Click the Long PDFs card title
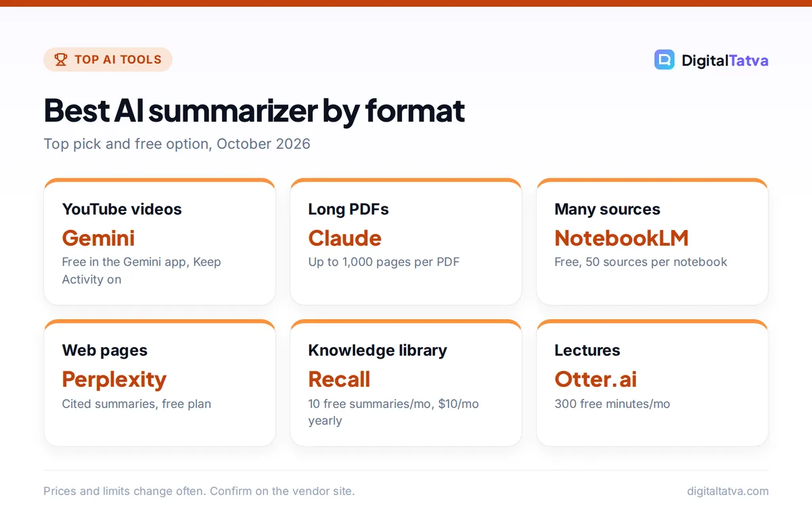The width and height of the screenshot is (812, 531). pos(348,209)
